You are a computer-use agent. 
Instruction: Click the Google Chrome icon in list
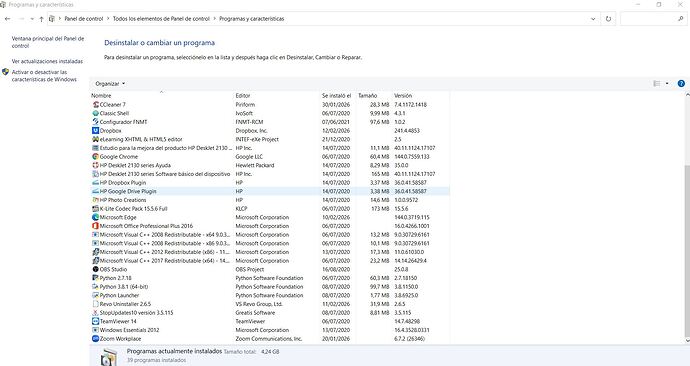[x=95, y=157]
